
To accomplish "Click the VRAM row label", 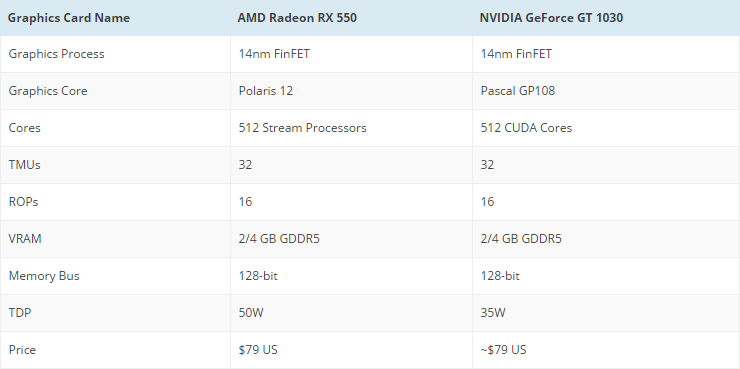I will coord(25,239).
